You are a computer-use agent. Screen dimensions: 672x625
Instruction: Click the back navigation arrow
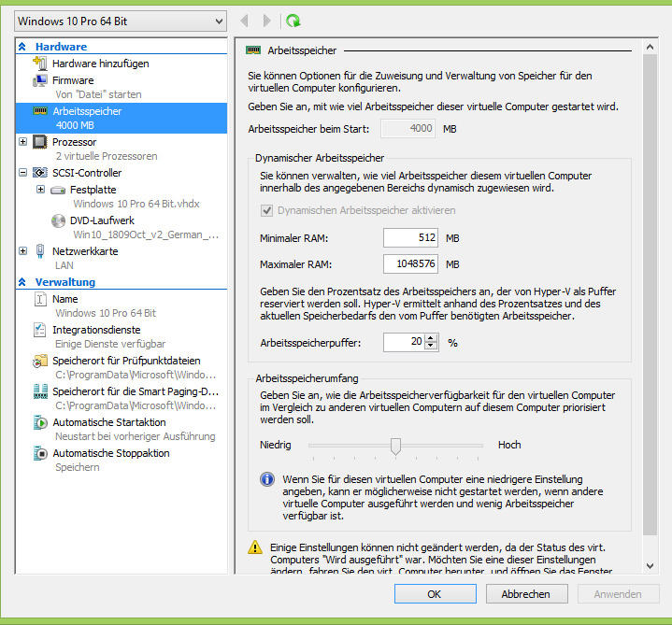pyautogui.click(x=245, y=21)
